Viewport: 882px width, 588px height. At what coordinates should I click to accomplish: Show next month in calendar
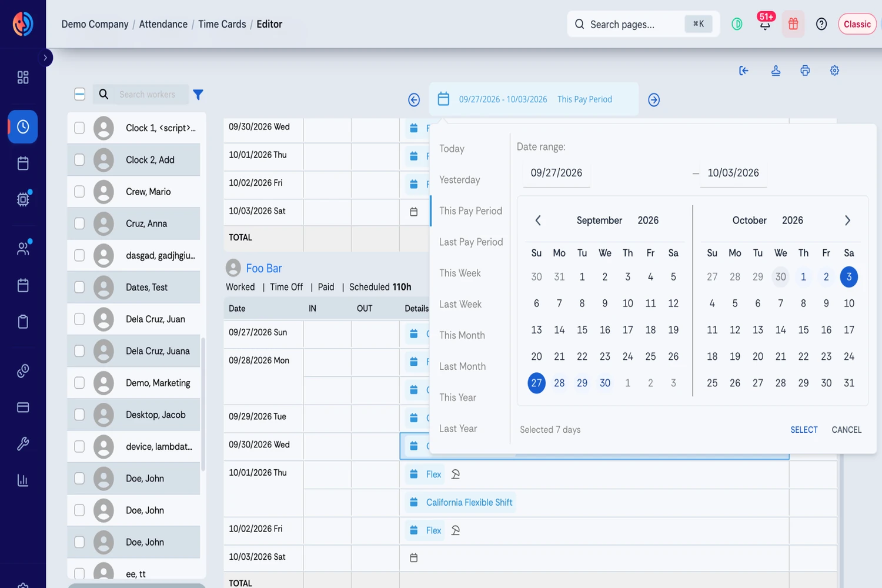(847, 220)
